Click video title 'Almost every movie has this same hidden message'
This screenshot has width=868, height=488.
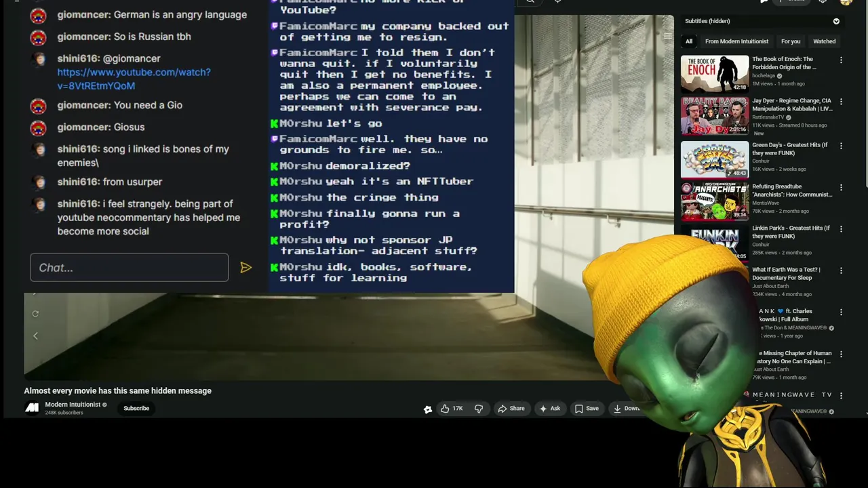click(118, 390)
